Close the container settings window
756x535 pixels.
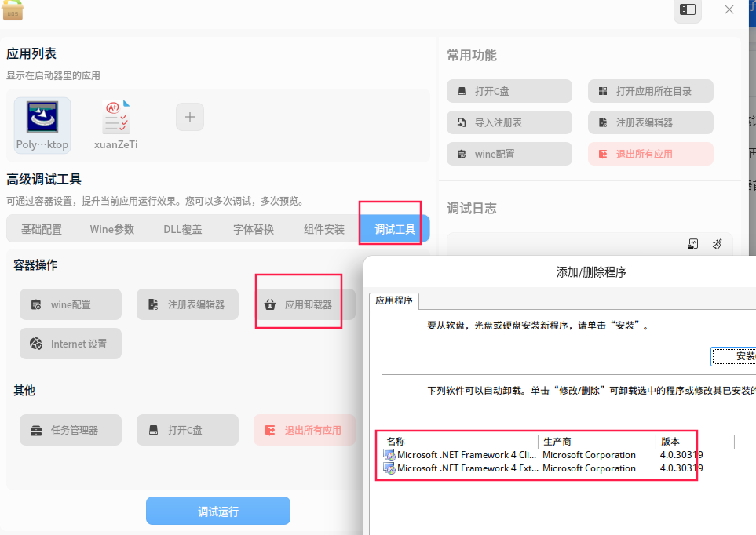[x=729, y=9]
